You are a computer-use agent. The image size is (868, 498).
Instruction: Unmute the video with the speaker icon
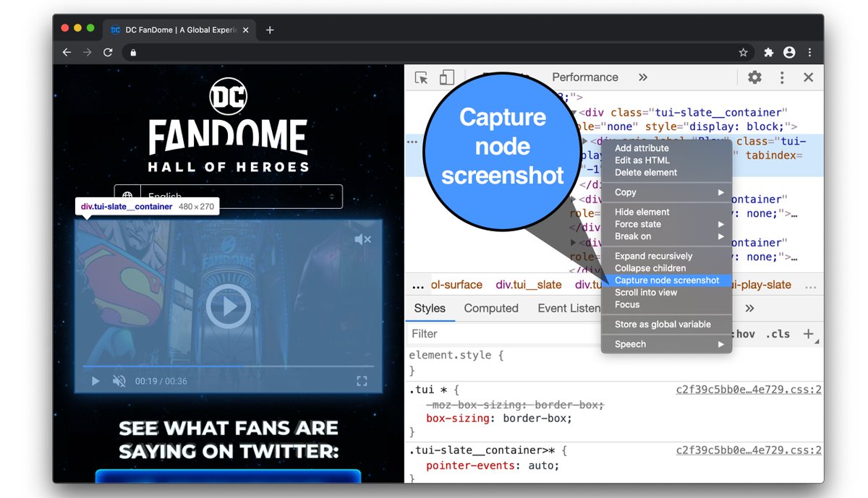(x=364, y=238)
